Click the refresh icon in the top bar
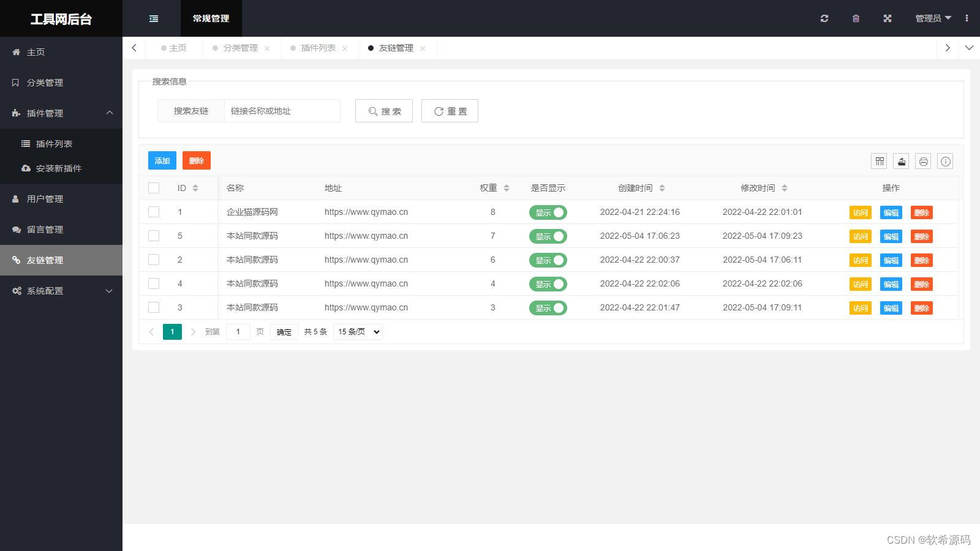 (x=824, y=18)
